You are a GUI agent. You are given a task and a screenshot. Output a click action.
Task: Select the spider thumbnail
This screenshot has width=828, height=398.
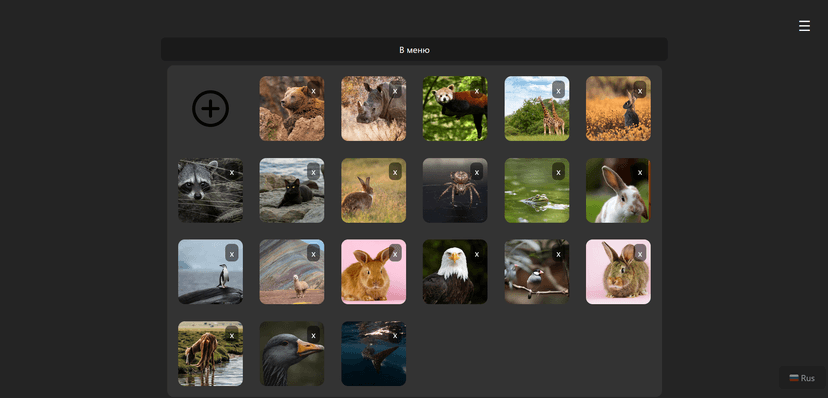(x=455, y=190)
